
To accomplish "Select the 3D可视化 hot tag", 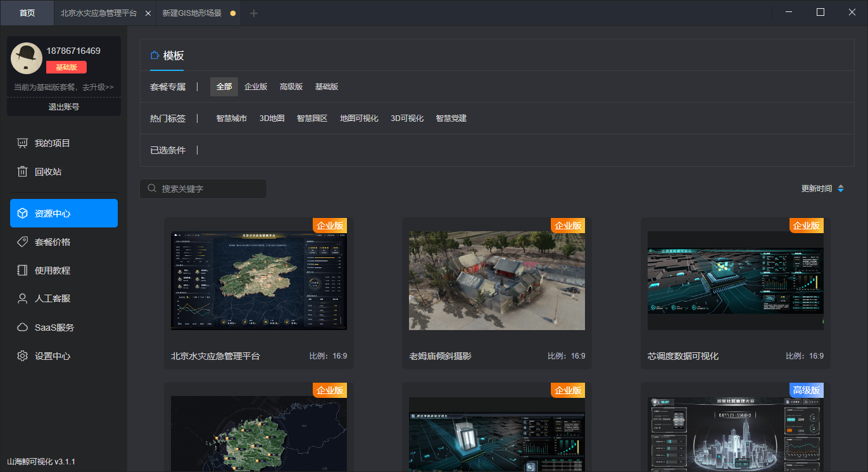I will pos(407,118).
